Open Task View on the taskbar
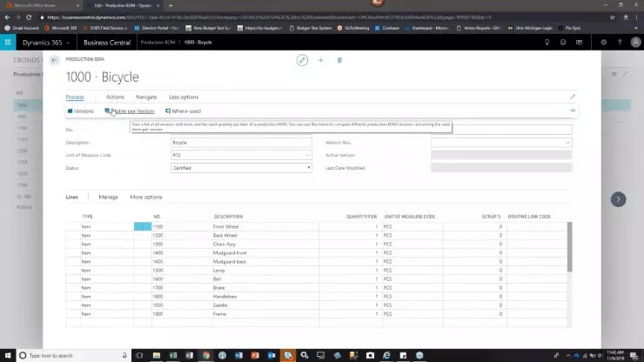Image resolution: width=644 pixels, height=362 pixels. pyautogui.click(x=139, y=355)
